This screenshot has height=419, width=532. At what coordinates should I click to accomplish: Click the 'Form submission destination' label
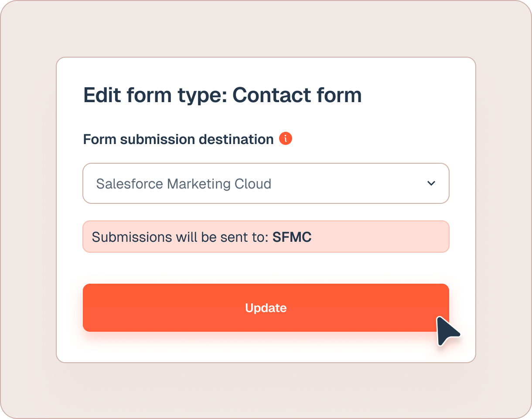(x=178, y=140)
